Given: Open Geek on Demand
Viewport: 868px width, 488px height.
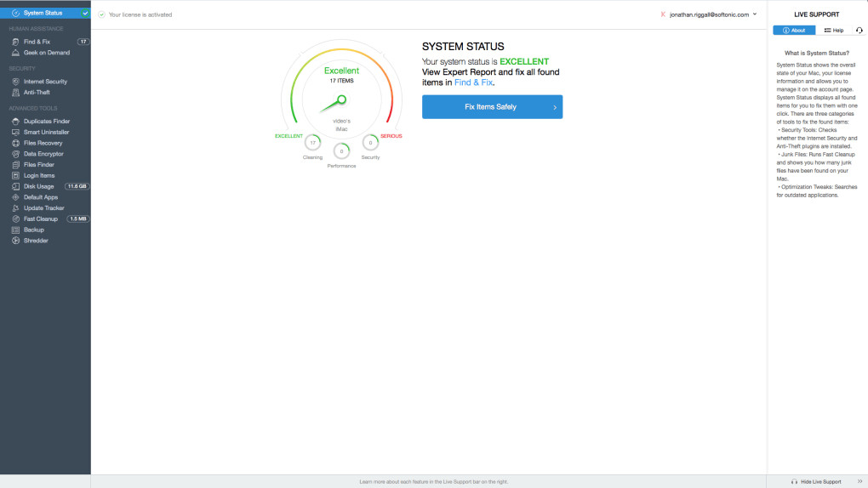Looking at the screenshot, I should [x=45, y=53].
